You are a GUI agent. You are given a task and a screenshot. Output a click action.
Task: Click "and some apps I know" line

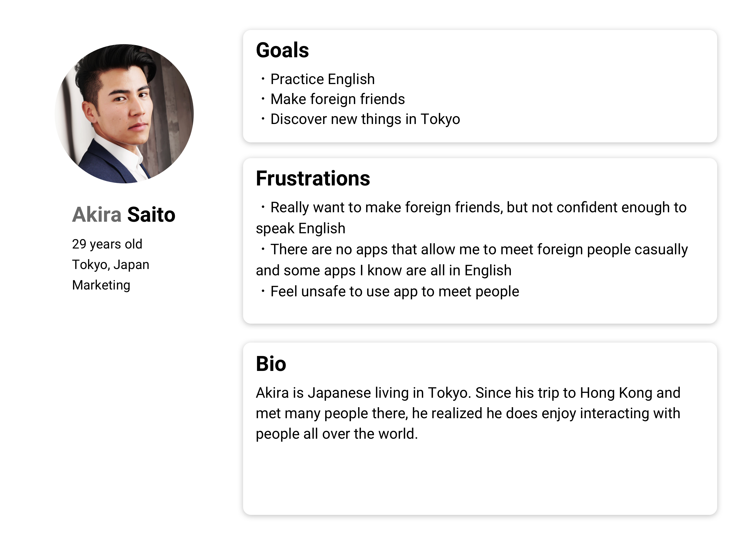point(383,270)
